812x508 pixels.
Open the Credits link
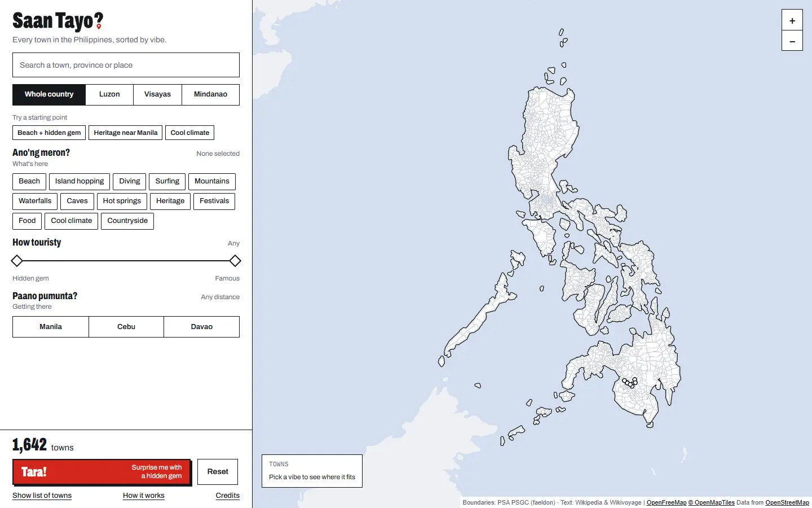click(x=228, y=496)
